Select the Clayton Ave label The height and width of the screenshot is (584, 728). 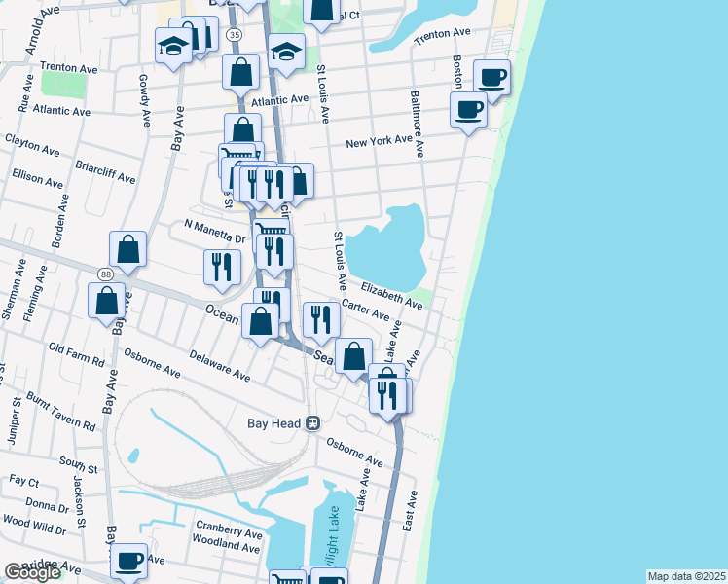32,145
